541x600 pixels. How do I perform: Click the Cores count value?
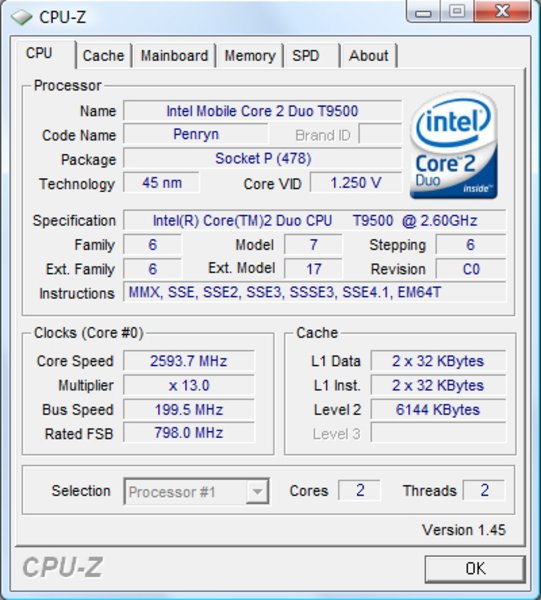tap(360, 491)
